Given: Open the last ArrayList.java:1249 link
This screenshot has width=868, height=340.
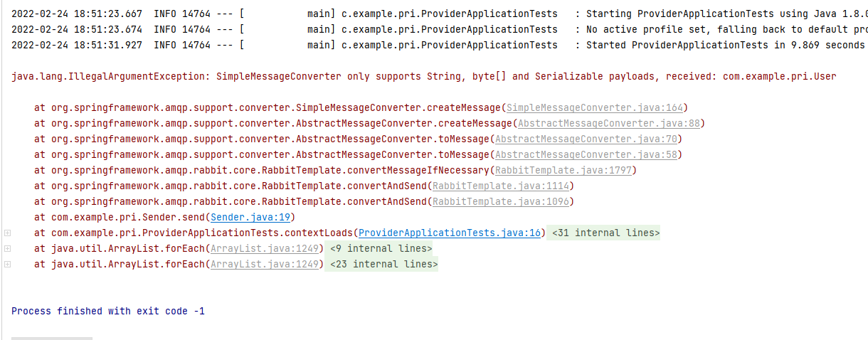Looking at the screenshot, I should [x=264, y=264].
